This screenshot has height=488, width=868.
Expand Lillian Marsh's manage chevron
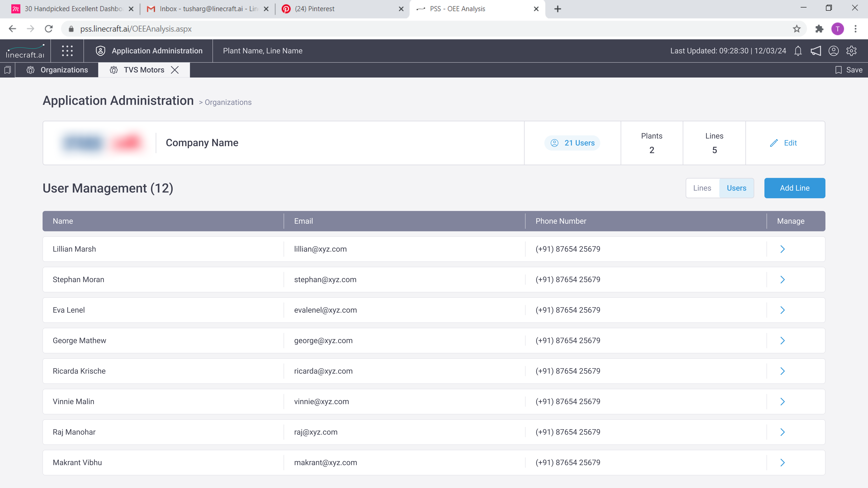tap(782, 249)
